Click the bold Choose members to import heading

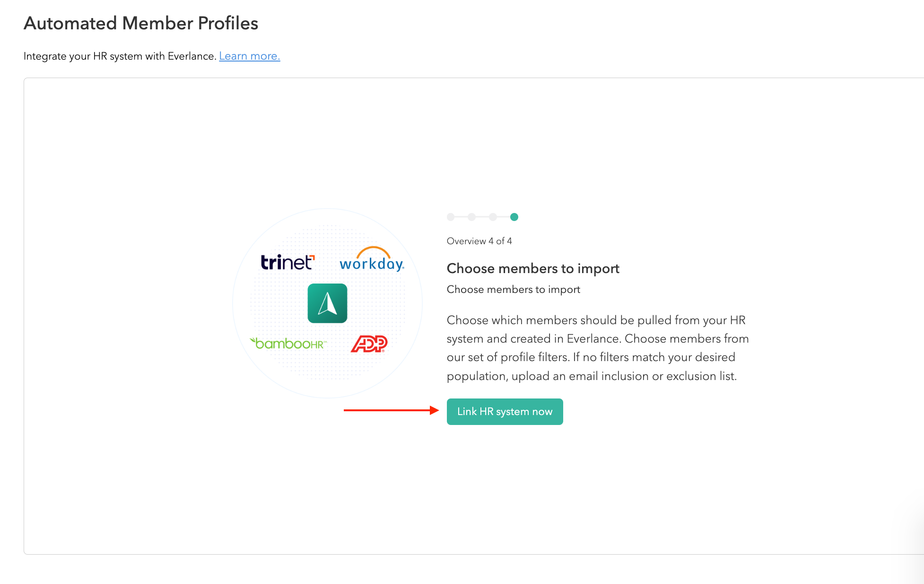[533, 268]
